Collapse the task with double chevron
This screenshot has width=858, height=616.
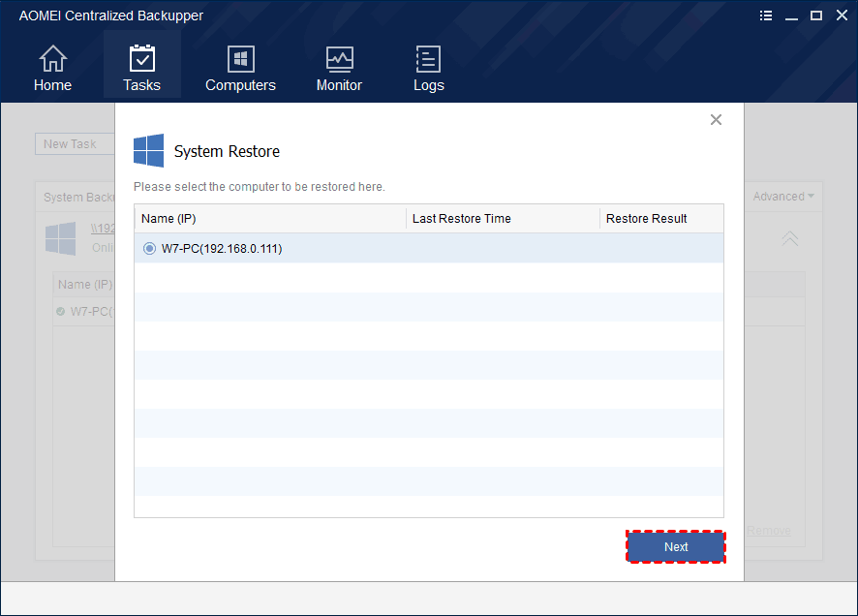[x=790, y=238]
